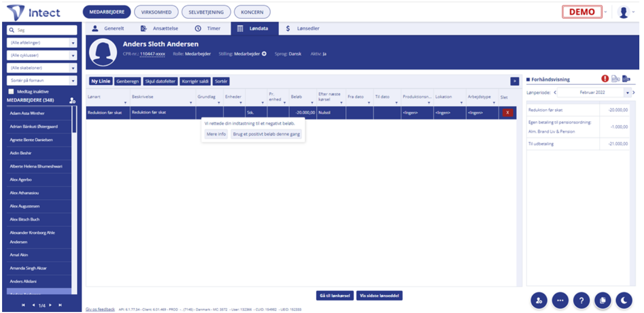Viewport: 644px width, 313px height.
Task: Open the Giv os feedback link
Action: [x=100, y=309]
